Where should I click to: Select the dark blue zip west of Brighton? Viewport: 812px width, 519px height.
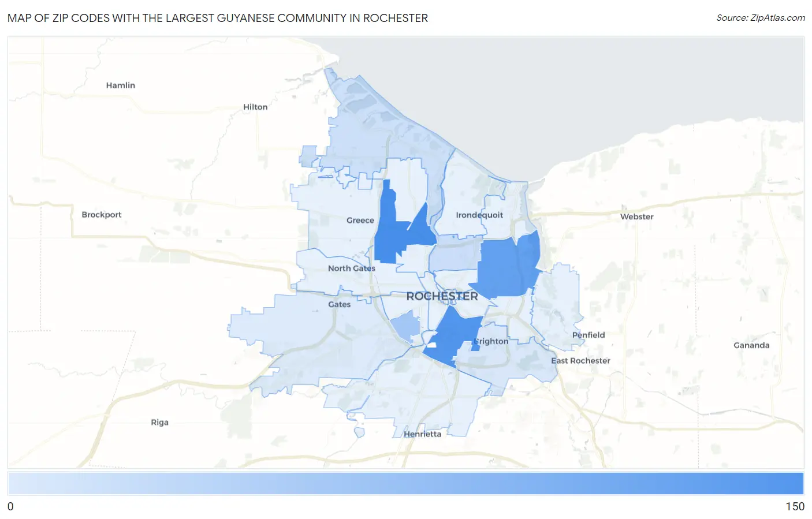click(x=453, y=338)
